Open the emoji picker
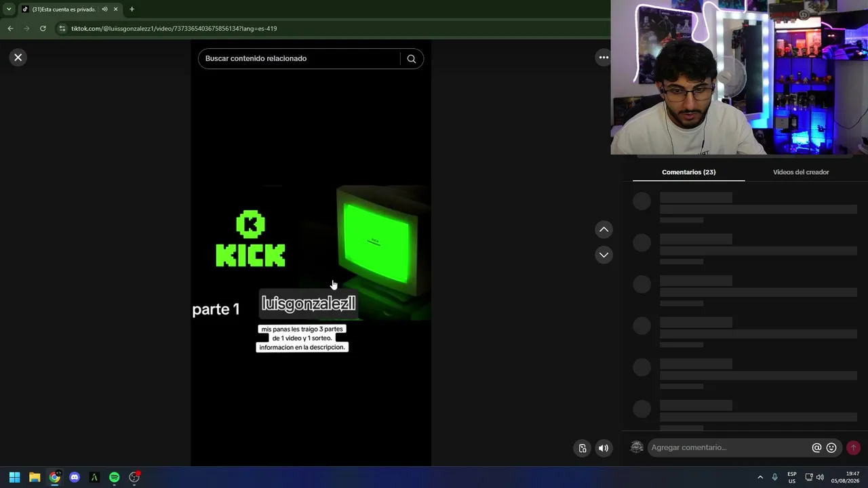 pos(831,448)
